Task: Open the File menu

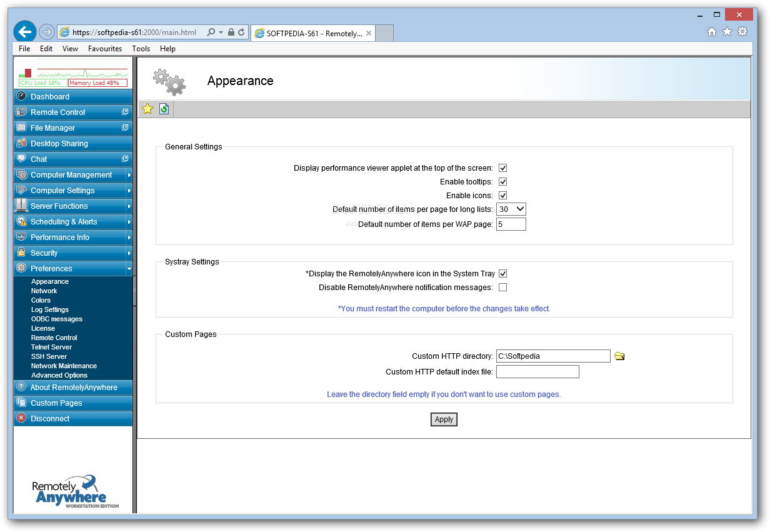Action: click(24, 49)
